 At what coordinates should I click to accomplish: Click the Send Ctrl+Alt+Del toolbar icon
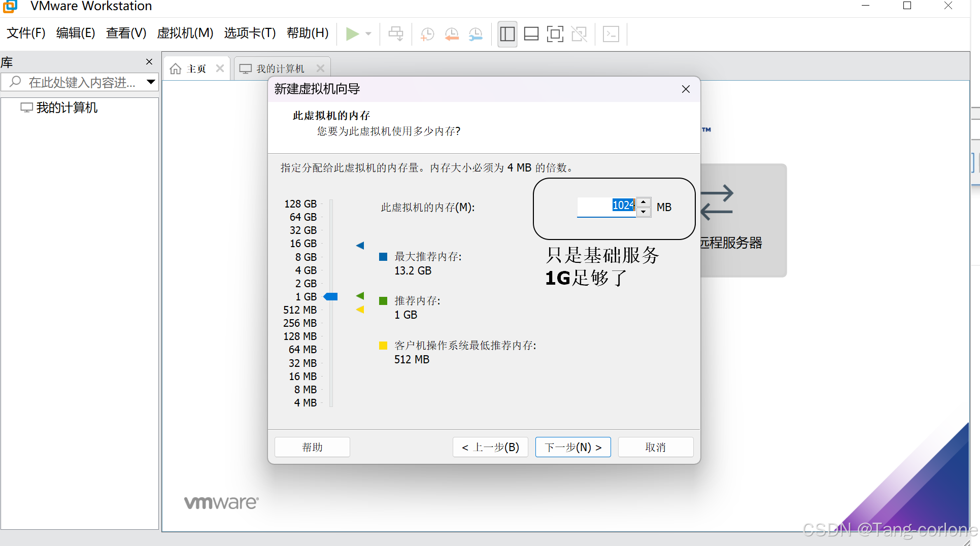(x=396, y=34)
